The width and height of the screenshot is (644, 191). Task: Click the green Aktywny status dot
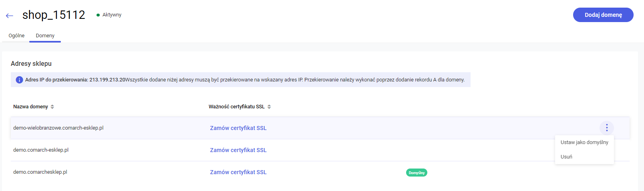[98, 15]
